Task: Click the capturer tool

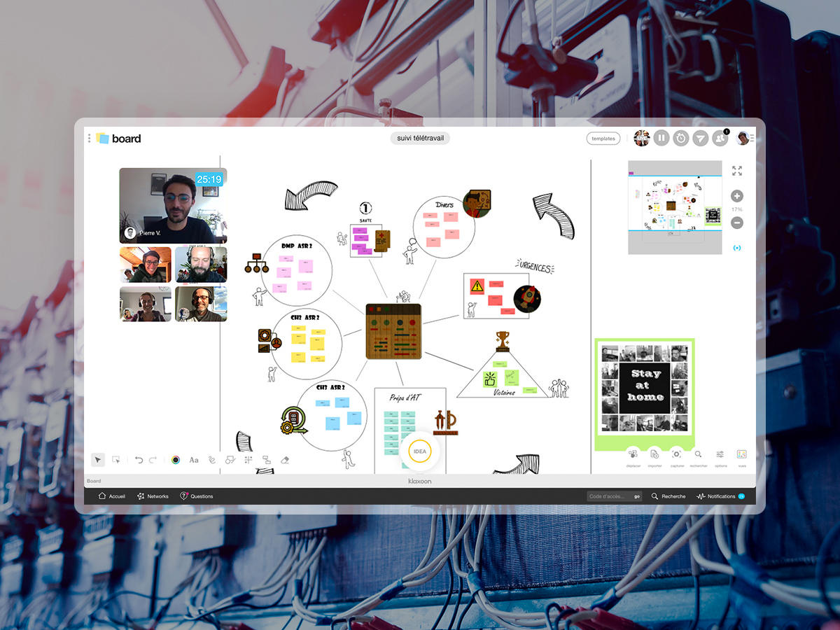Action: tap(676, 457)
